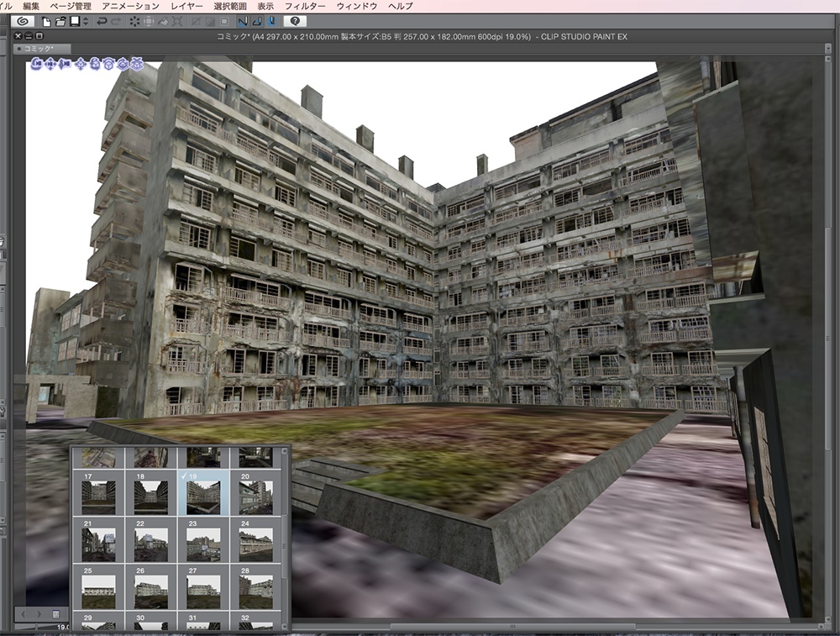Viewport: 840px width, 636px height.
Task: Choose camera preset thumbnail 28
Action: tap(255, 588)
